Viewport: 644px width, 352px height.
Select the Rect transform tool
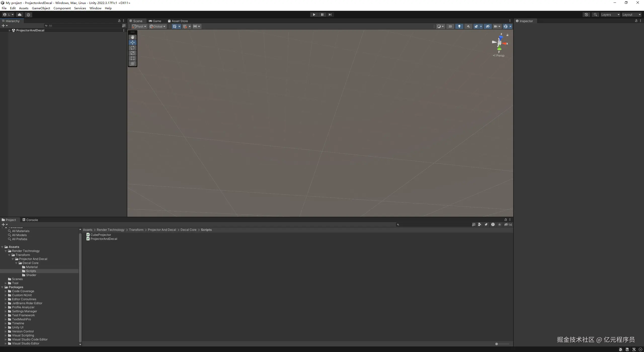point(133,58)
